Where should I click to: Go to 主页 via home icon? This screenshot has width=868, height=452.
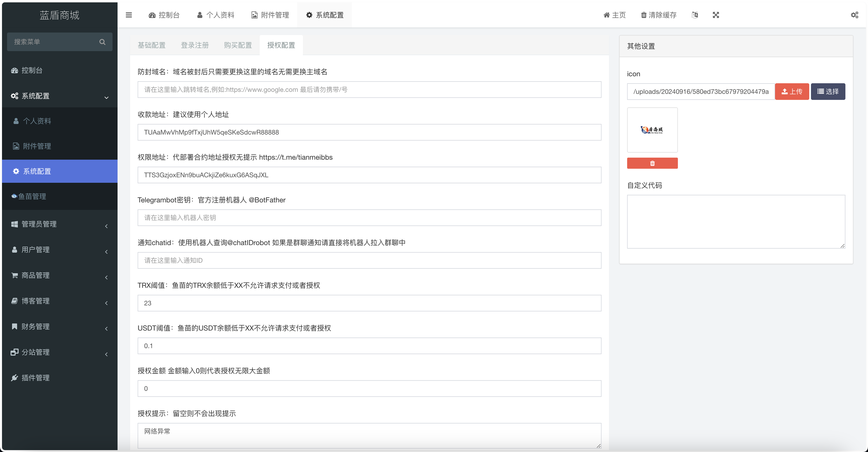[606, 15]
